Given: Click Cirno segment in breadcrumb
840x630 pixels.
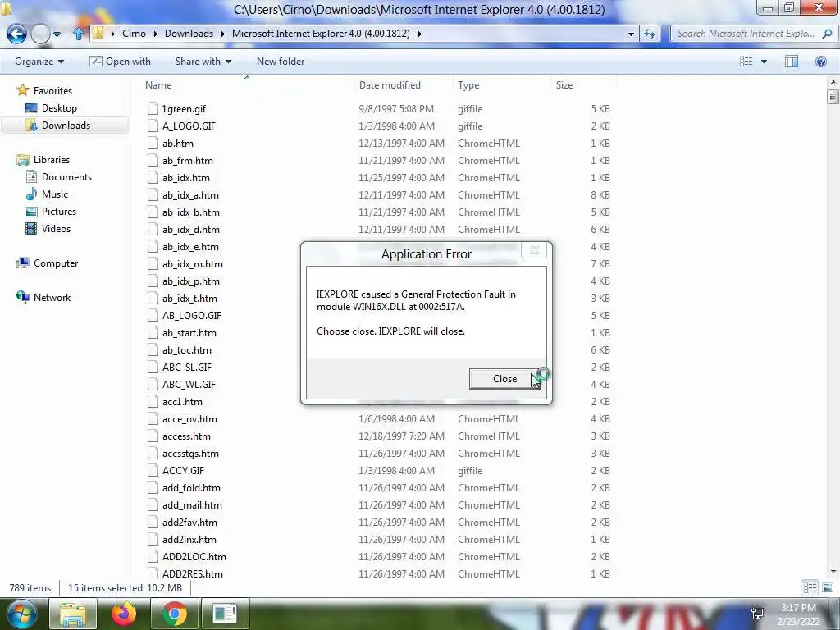Looking at the screenshot, I should pyautogui.click(x=134, y=34).
